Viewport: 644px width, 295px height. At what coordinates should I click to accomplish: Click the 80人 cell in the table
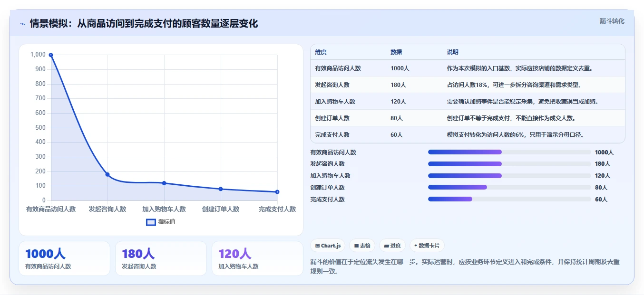tap(397, 118)
